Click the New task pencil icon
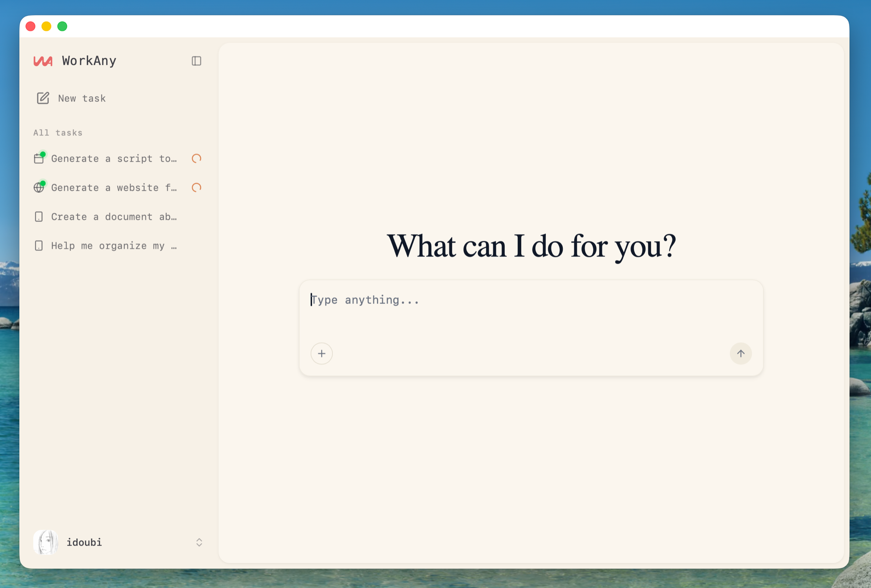Screen dimensions: 871x588 tap(43, 98)
